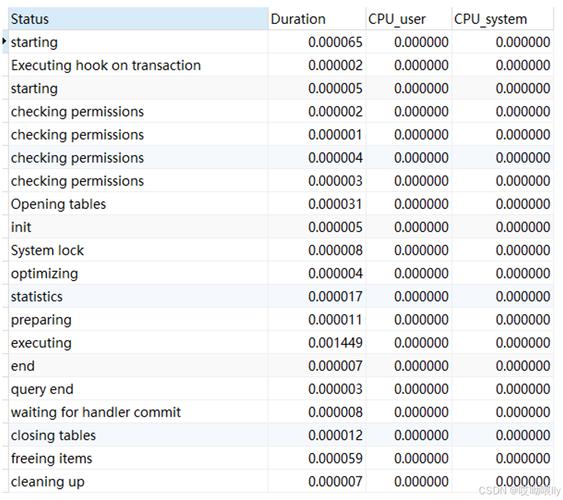
Task: Click the lowercase 'executing' status cell
Action: pos(138,343)
